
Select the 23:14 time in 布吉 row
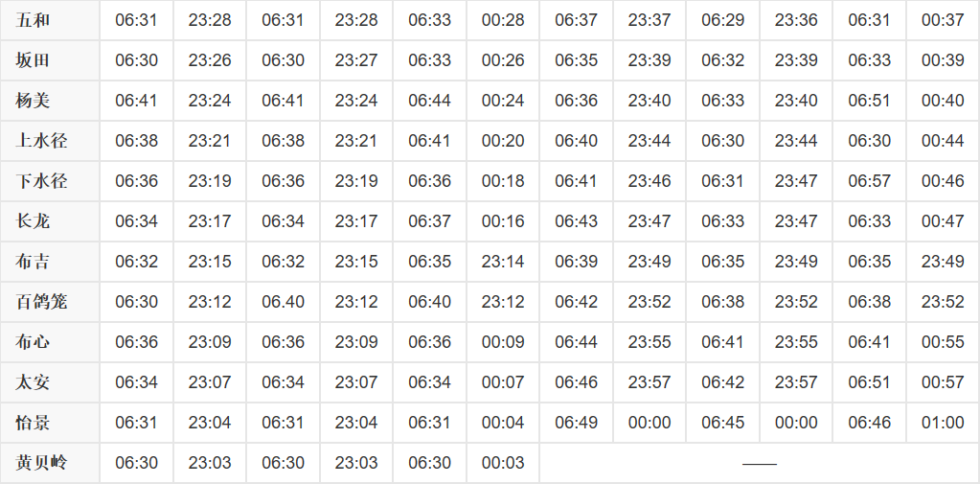point(503,262)
